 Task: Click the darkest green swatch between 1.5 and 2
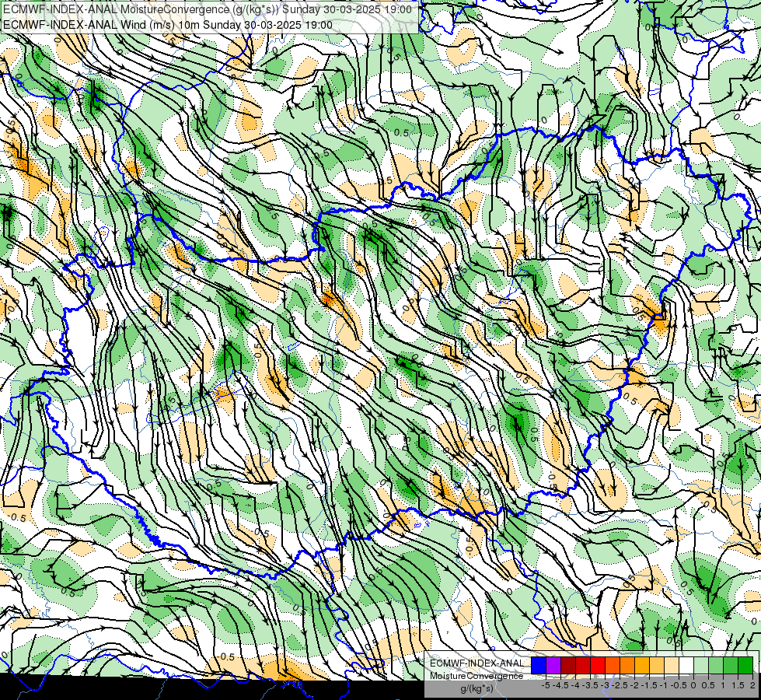[x=745, y=666]
